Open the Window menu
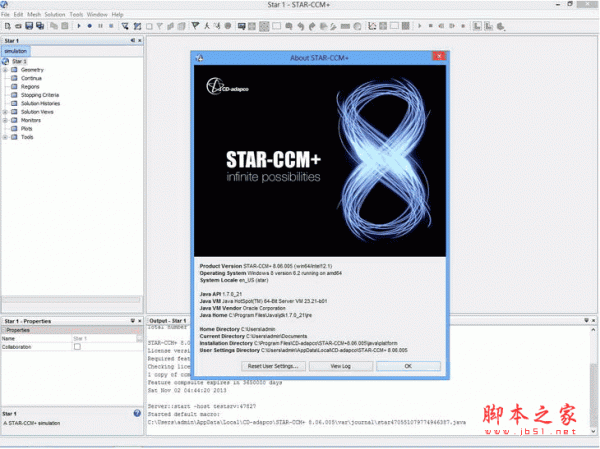 point(97,15)
